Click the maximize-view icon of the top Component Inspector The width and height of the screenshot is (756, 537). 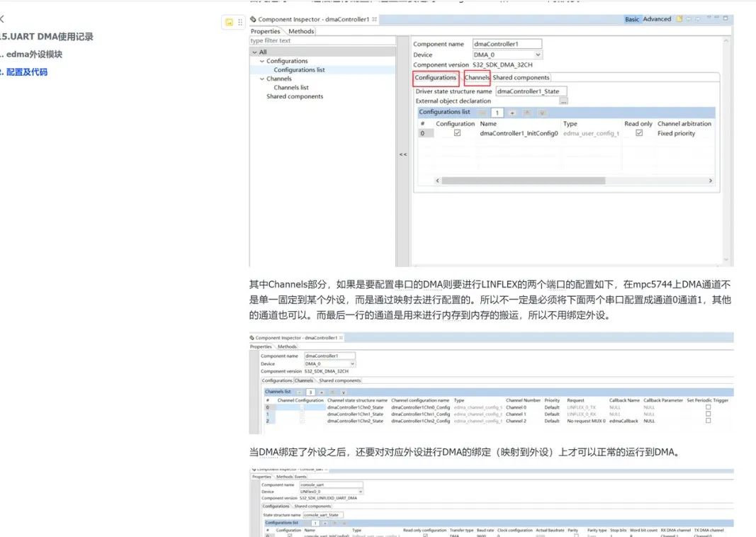click(x=725, y=18)
